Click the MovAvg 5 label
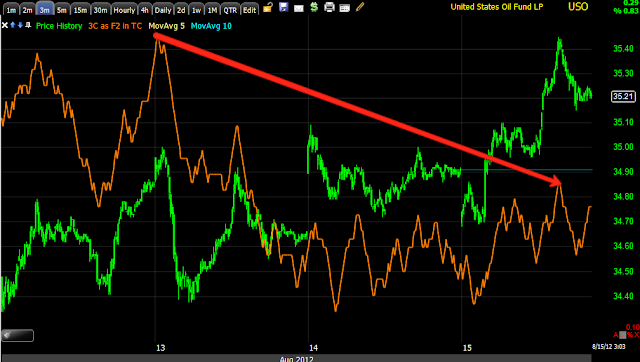Image resolution: width=640 pixels, height=362 pixels. click(167, 26)
